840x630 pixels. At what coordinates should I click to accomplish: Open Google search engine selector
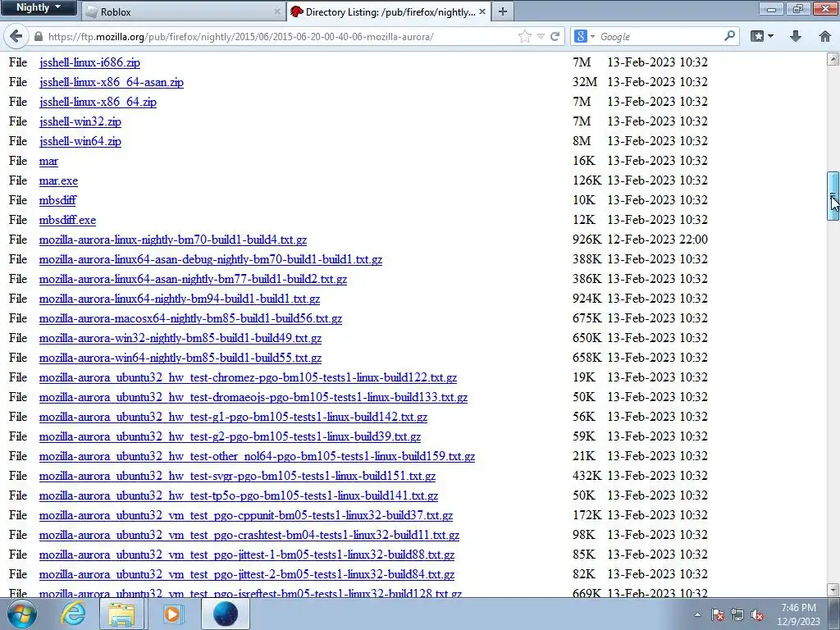[584, 36]
